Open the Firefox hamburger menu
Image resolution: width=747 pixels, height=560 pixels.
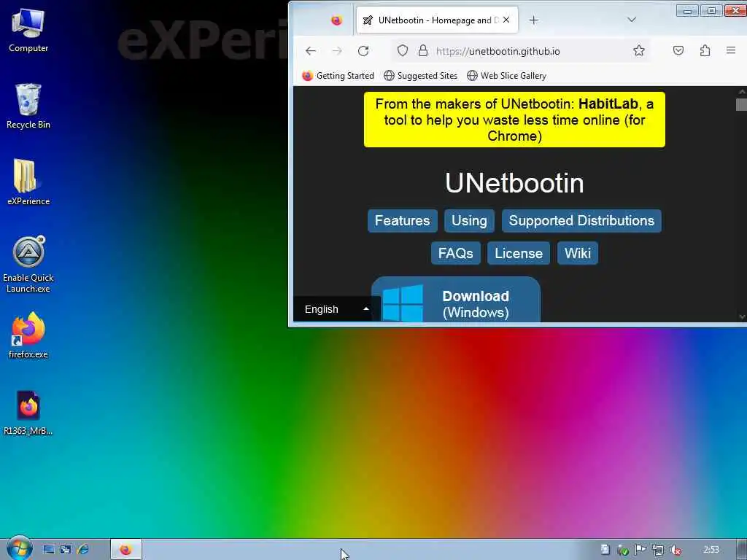pyautogui.click(x=731, y=50)
